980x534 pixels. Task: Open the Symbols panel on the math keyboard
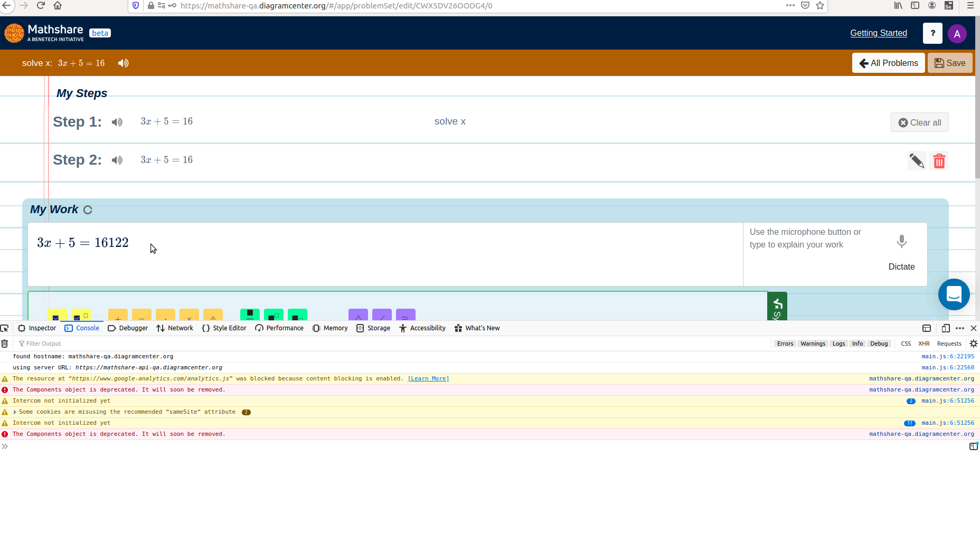click(x=777, y=306)
